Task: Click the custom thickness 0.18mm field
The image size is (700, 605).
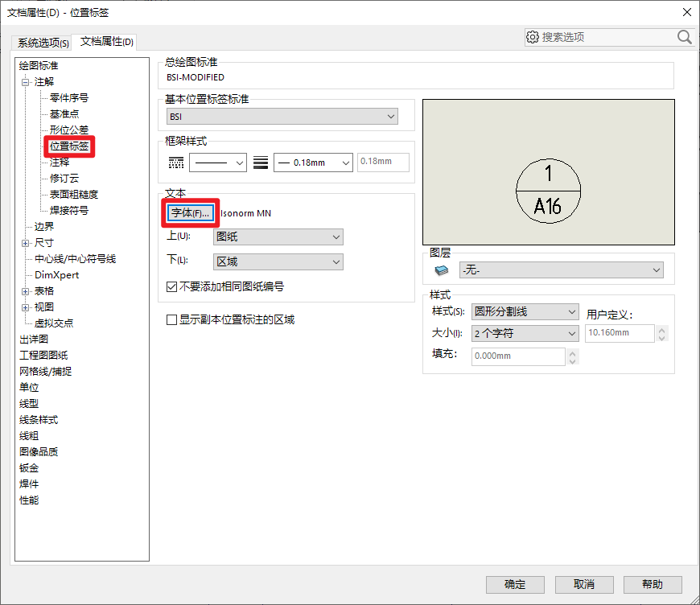Action: coord(383,162)
